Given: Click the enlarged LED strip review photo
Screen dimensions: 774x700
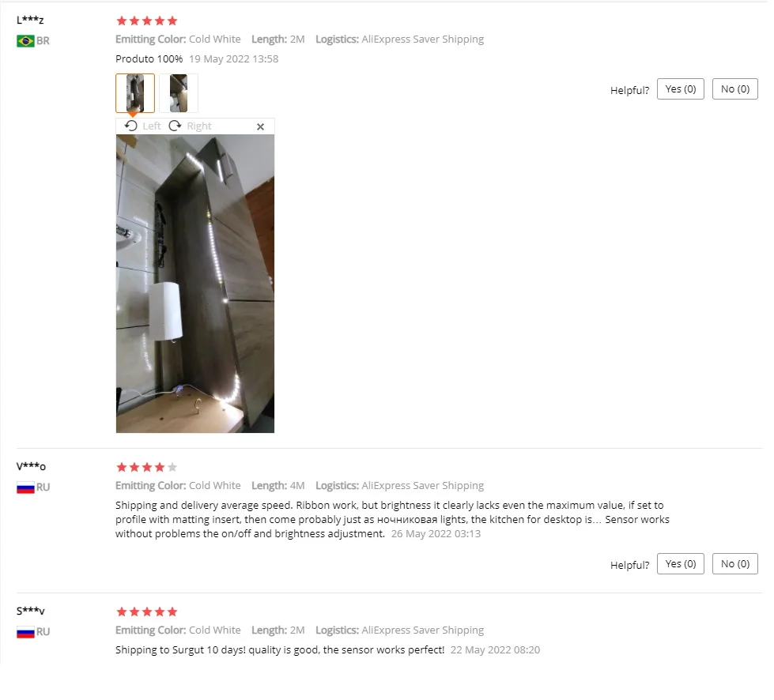Looking at the screenshot, I should tap(195, 284).
